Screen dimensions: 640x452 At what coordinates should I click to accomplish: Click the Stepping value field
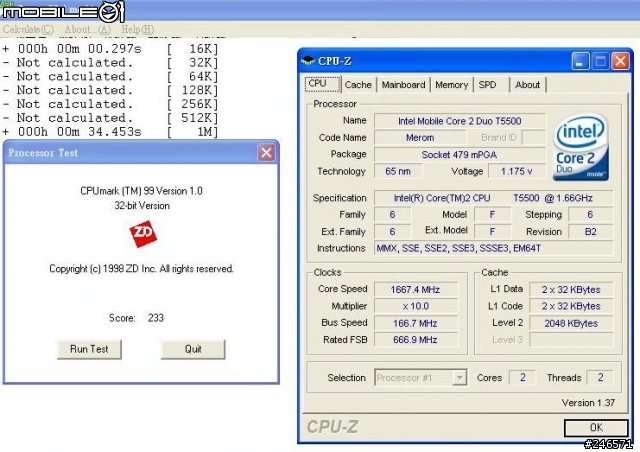(x=591, y=215)
